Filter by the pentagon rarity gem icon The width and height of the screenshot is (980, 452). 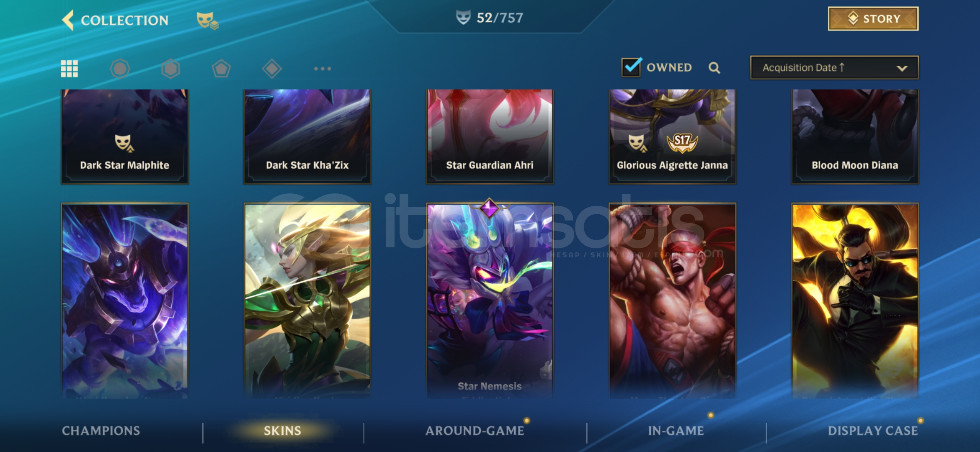(x=221, y=69)
